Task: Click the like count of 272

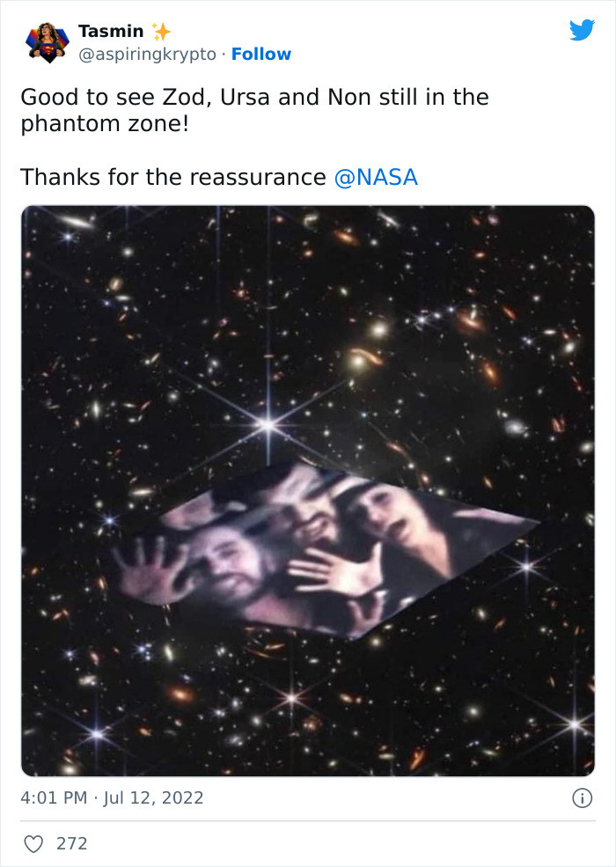Action: coord(72,842)
